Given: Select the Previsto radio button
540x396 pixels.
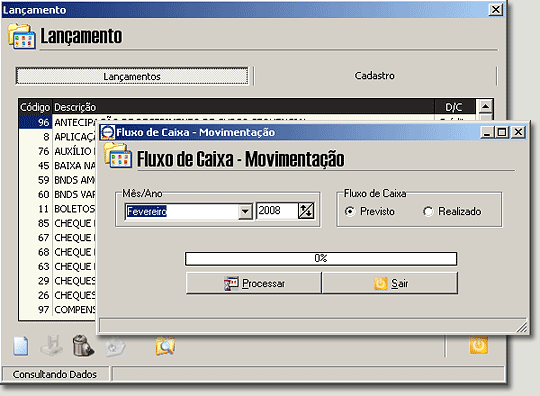Looking at the screenshot, I should (x=350, y=211).
